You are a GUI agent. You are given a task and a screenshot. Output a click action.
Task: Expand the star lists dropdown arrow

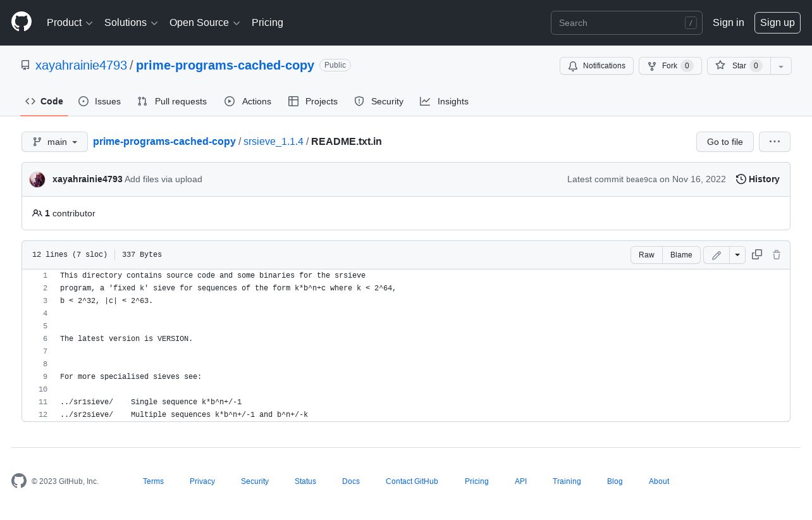click(x=781, y=66)
